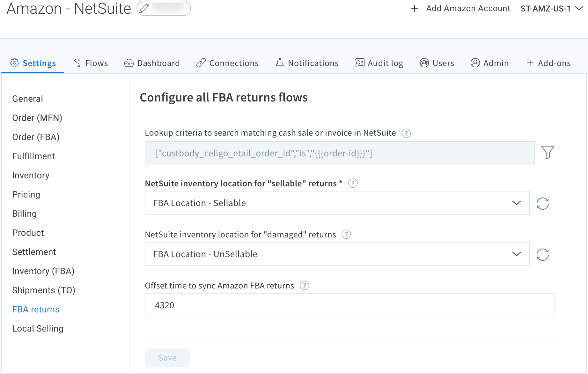Open the Add-ons tab
This screenshot has width=588, height=374.
pyautogui.click(x=548, y=63)
